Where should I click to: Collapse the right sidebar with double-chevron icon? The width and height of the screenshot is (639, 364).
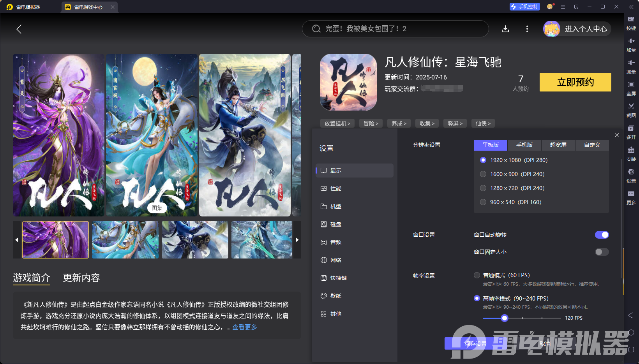pyautogui.click(x=631, y=7)
